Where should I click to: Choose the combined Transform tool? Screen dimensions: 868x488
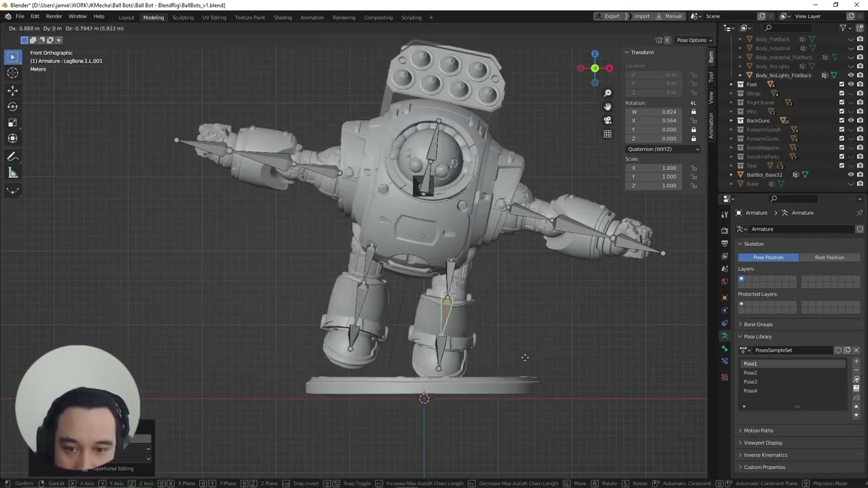point(12,139)
